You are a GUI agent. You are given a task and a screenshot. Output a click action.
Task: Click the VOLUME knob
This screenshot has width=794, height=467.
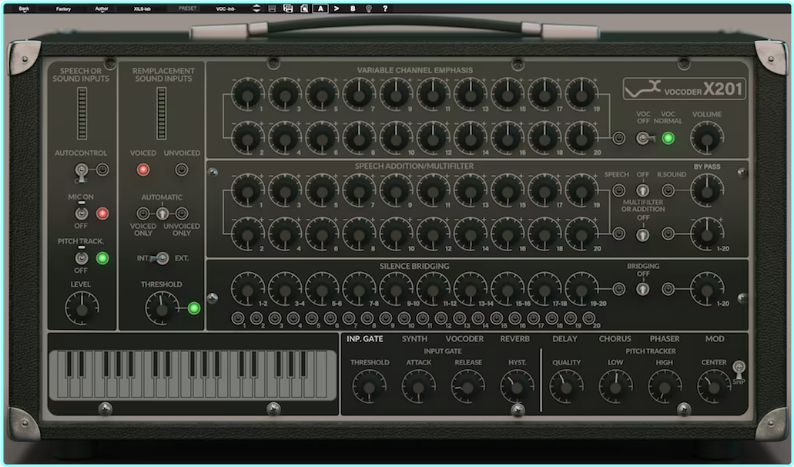707,138
